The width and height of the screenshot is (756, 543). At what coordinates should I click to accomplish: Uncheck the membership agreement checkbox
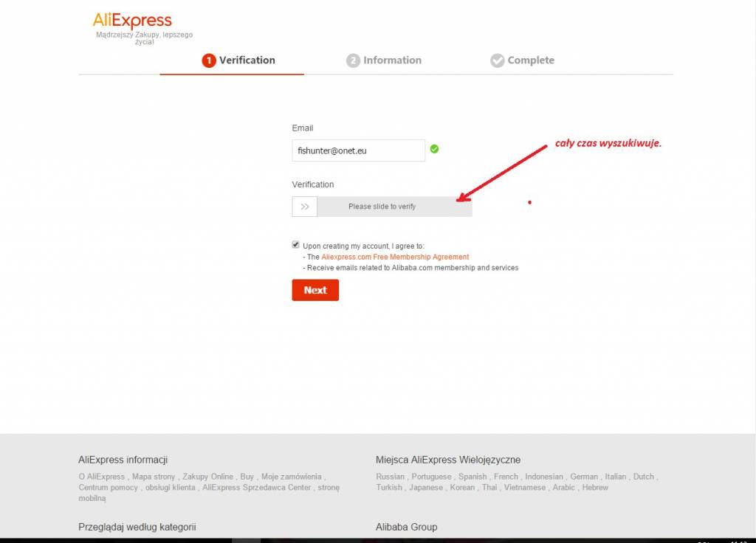[295, 245]
